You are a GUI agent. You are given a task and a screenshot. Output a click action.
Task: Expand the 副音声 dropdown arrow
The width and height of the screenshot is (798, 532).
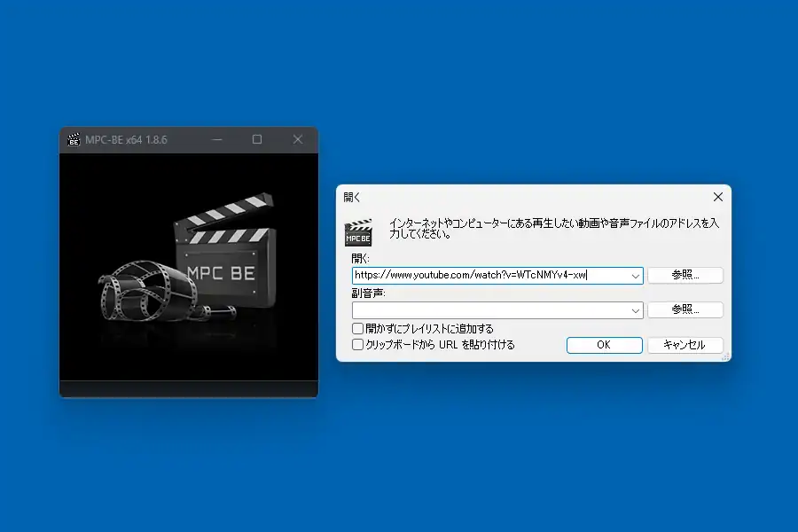click(x=635, y=310)
